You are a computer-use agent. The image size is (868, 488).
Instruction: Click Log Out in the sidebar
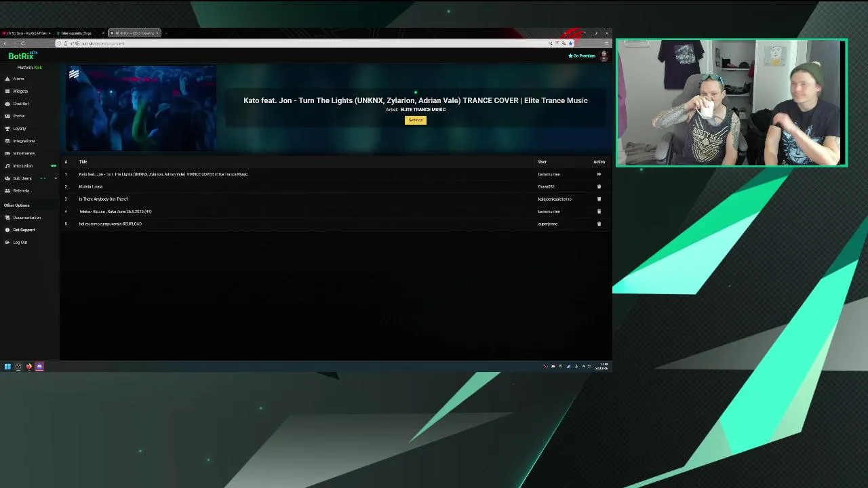(x=20, y=242)
